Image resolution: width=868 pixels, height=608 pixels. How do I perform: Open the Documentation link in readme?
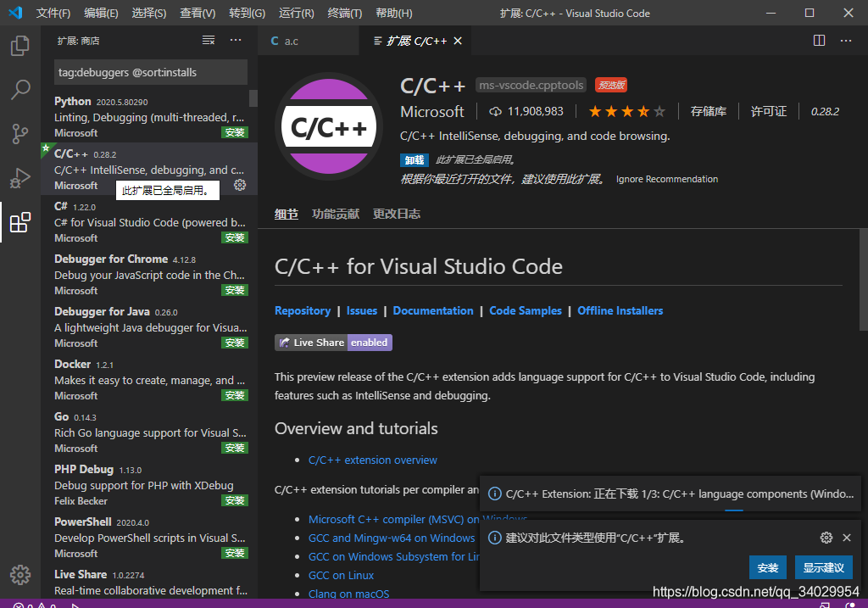(x=433, y=310)
